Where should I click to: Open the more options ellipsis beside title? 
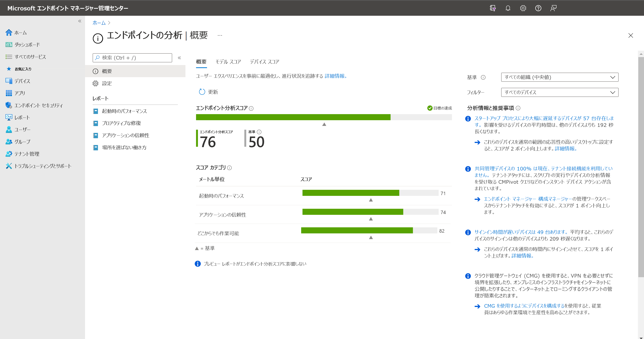[220, 35]
